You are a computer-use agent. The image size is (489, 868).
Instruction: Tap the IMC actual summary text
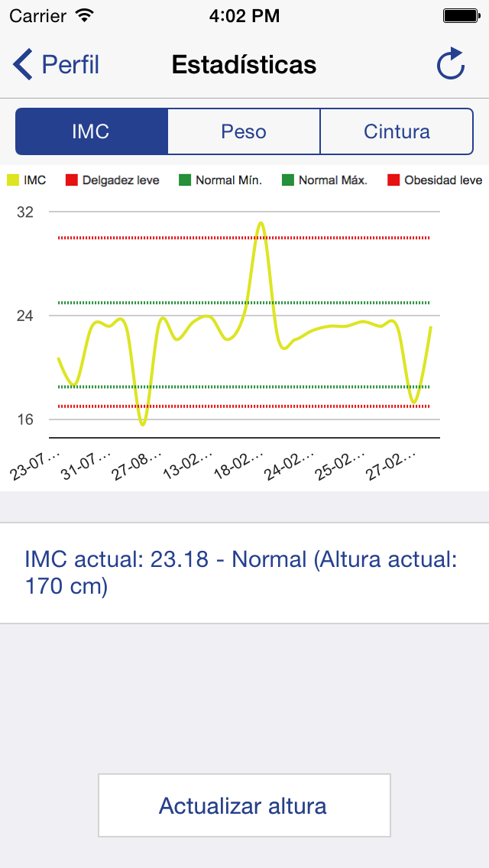241,572
